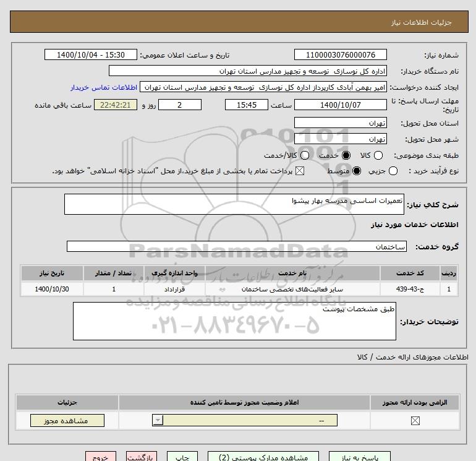Click the اطلاعات مجوزهای ارائه خدمت / کالا heading
476x461 pixels.
pyautogui.click(x=412, y=357)
